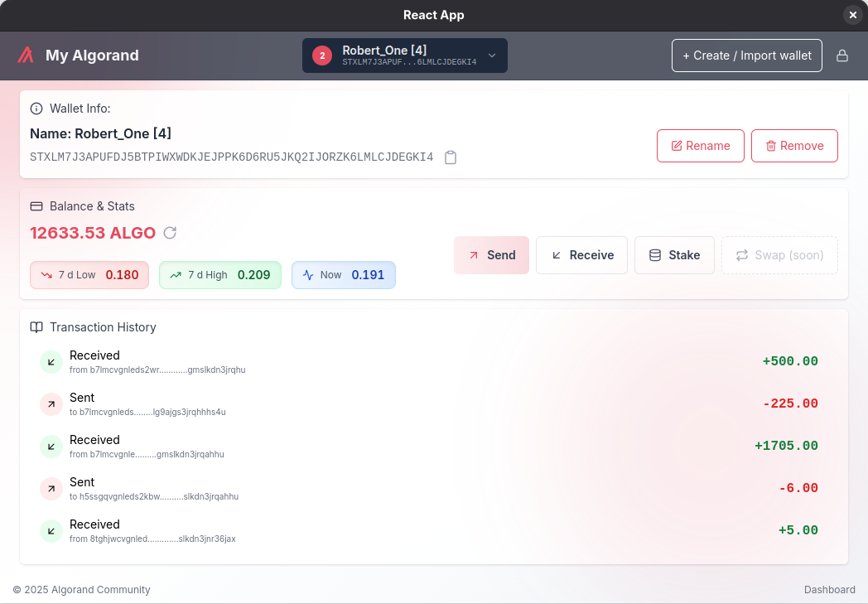The height and width of the screenshot is (604, 868).
Task: Click the Balance & Stats card icon
Action: (x=36, y=206)
